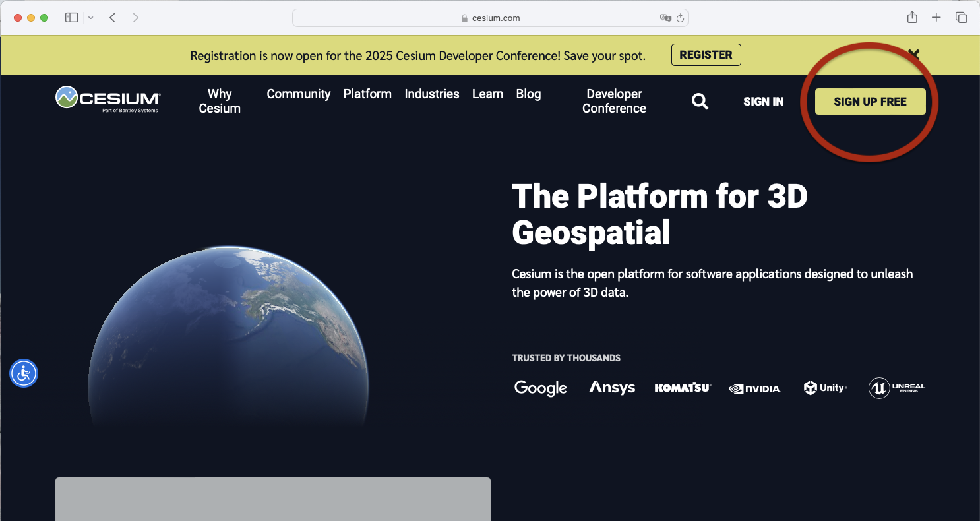Open the accessibility options widget
The image size is (980, 521).
(24, 374)
